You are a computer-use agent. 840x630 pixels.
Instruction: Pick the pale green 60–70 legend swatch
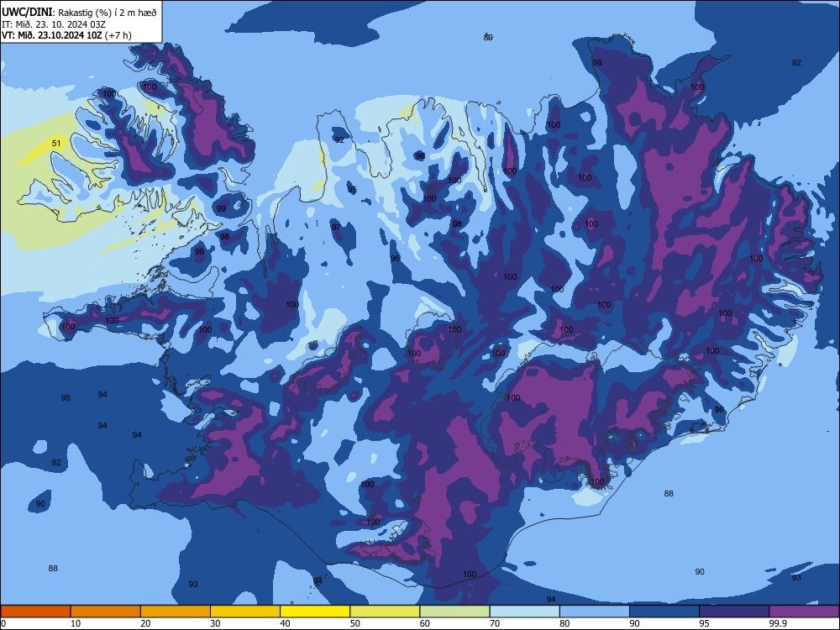tap(454, 612)
